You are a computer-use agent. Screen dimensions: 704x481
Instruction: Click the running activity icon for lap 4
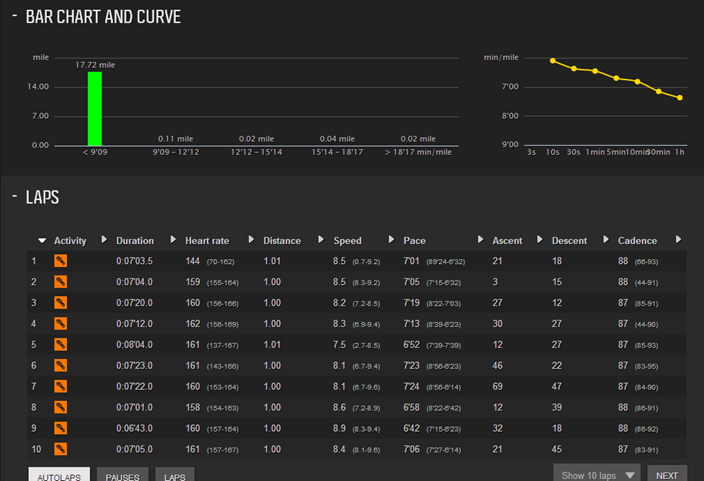61,324
